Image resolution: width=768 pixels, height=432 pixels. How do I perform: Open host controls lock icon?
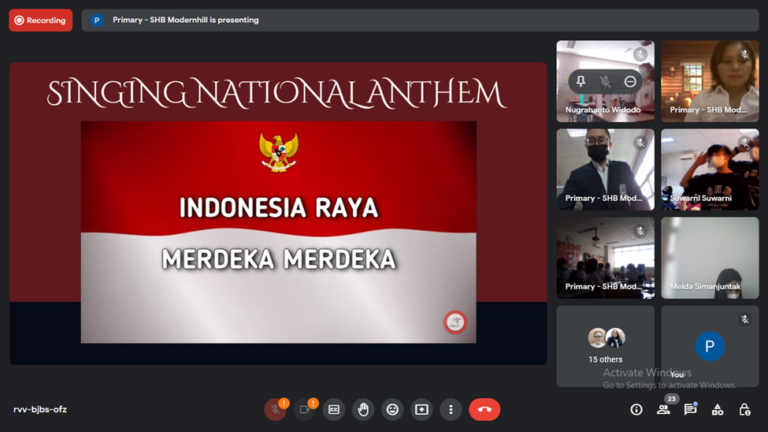pyautogui.click(x=744, y=410)
